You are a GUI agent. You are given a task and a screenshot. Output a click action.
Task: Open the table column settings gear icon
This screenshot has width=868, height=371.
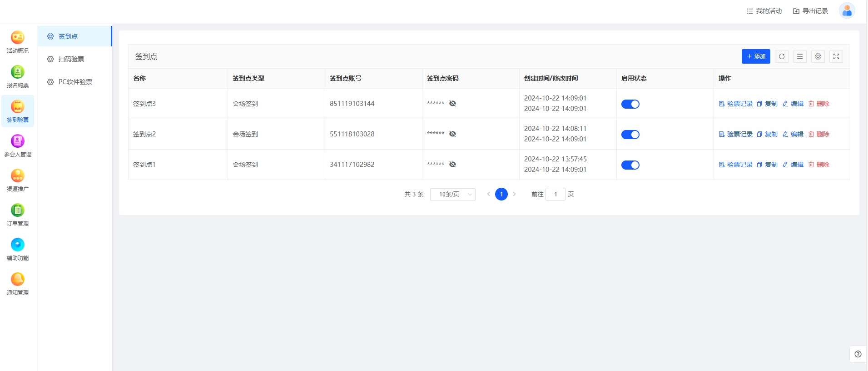coord(818,56)
